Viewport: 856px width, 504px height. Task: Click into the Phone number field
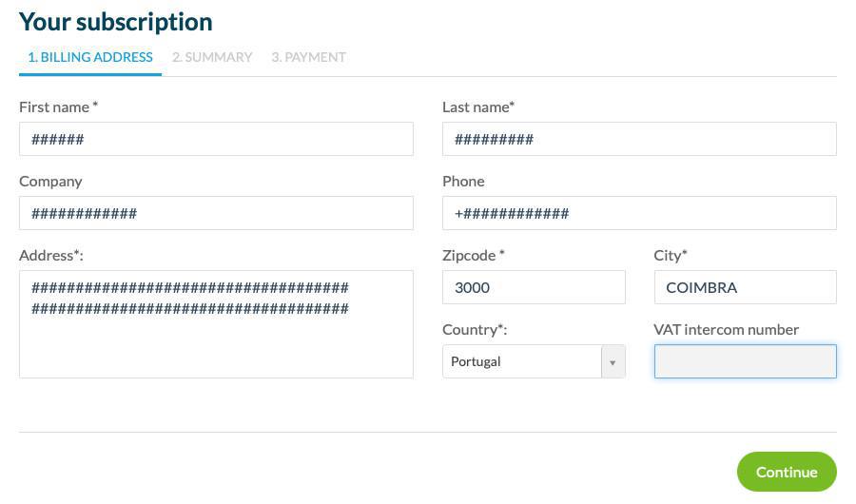[639, 213]
